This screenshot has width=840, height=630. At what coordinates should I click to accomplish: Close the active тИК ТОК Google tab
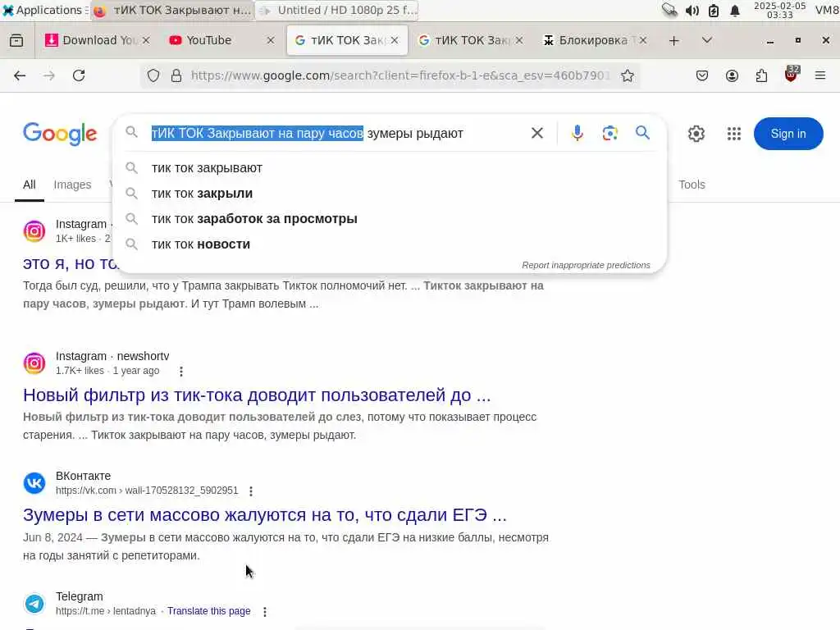pyautogui.click(x=395, y=41)
